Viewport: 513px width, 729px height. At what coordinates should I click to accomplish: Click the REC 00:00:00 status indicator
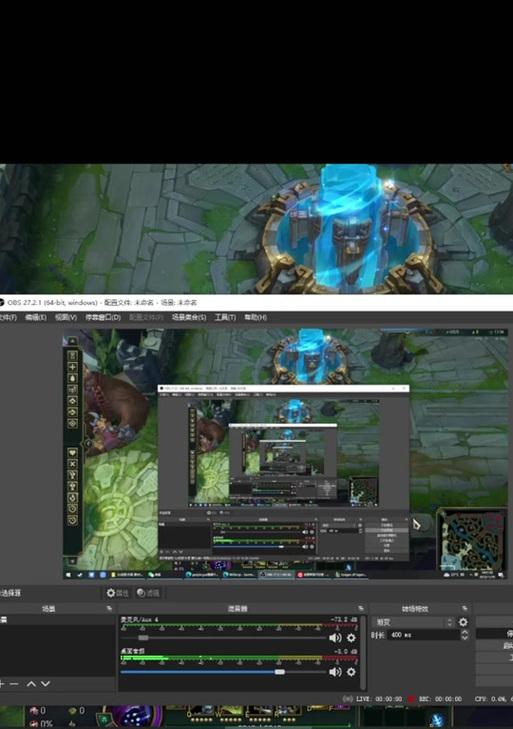pyautogui.click(x=435, y=698)
